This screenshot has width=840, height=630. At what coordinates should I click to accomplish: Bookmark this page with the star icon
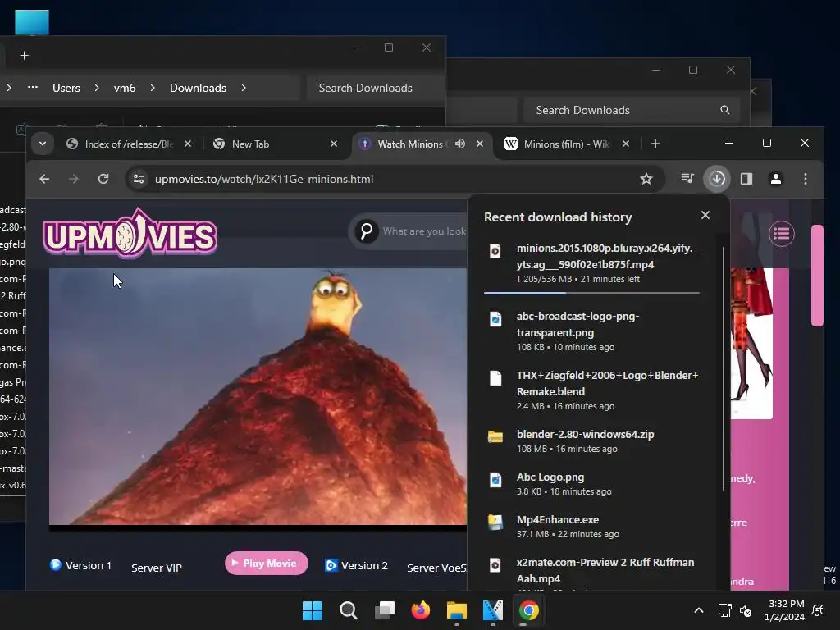pos(646,179)
